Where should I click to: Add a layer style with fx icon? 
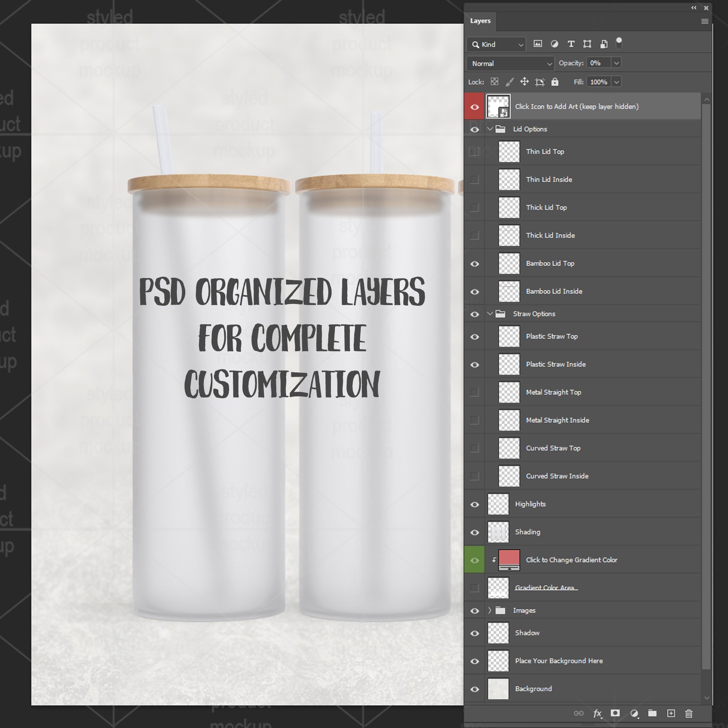597,713
